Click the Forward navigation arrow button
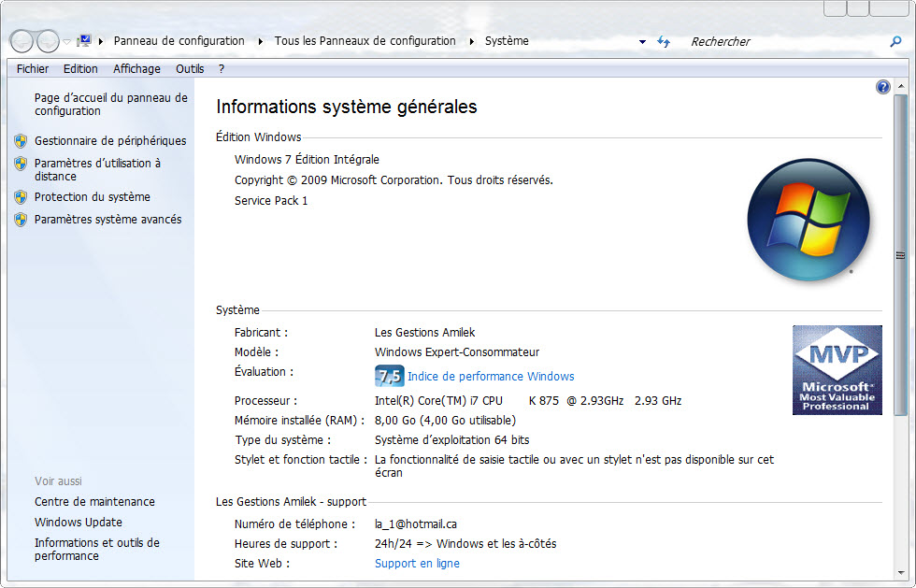The width and height of the screenshot is (916, 588). coord(48,41)
